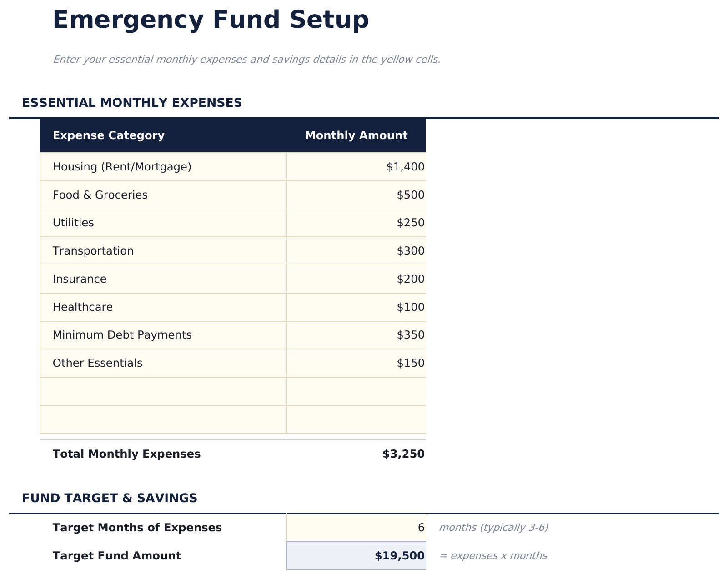Select the Target Fund Amount $19,500 cell
This screenshot has height=579, width=728.
tap(356, 556)
